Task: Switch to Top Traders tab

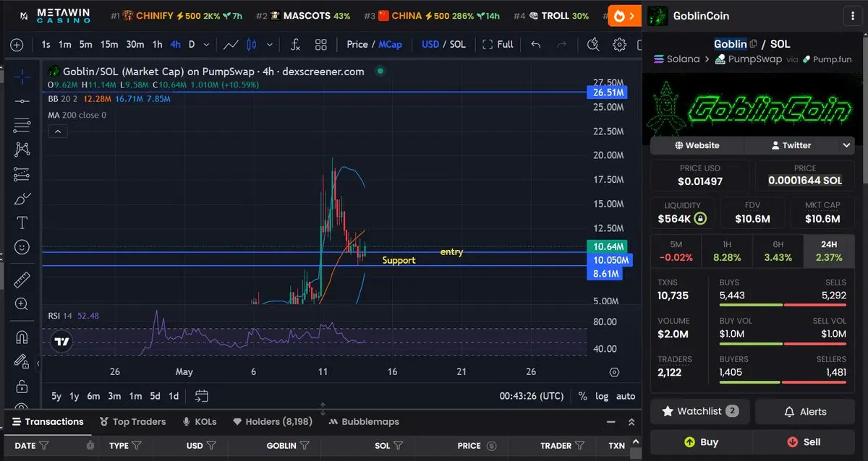Action: coord(133,422)
